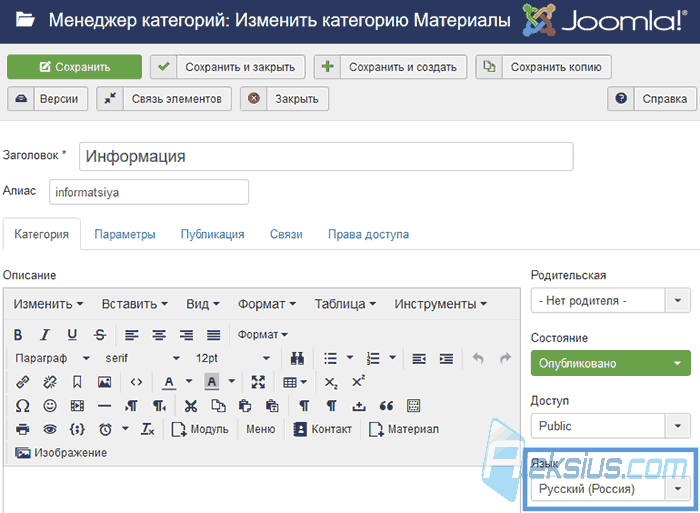Align text left

[x=131, y=334]
